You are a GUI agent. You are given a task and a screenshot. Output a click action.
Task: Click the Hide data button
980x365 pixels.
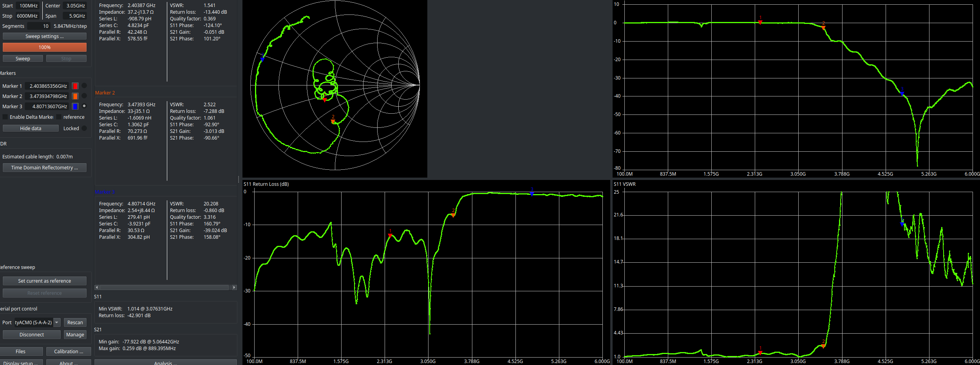tap(31, 128)
